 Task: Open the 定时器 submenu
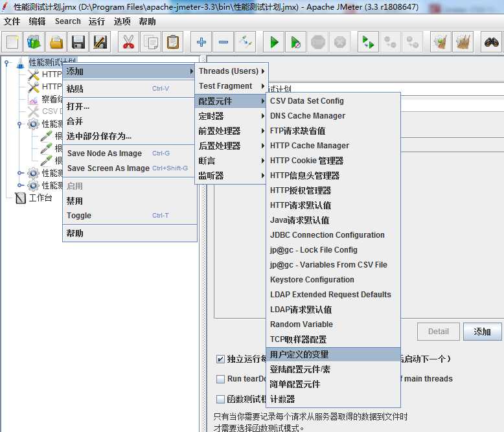231,116
